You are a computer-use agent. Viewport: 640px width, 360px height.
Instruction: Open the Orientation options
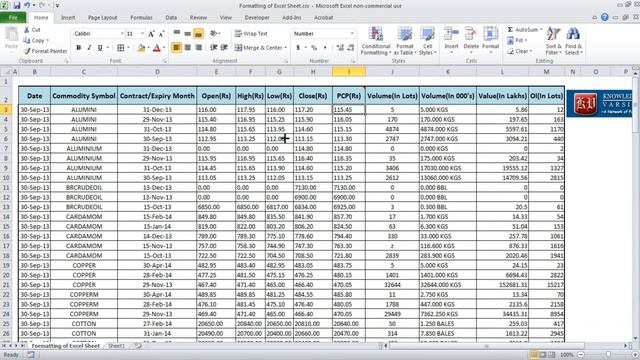(x=214, y=33)
